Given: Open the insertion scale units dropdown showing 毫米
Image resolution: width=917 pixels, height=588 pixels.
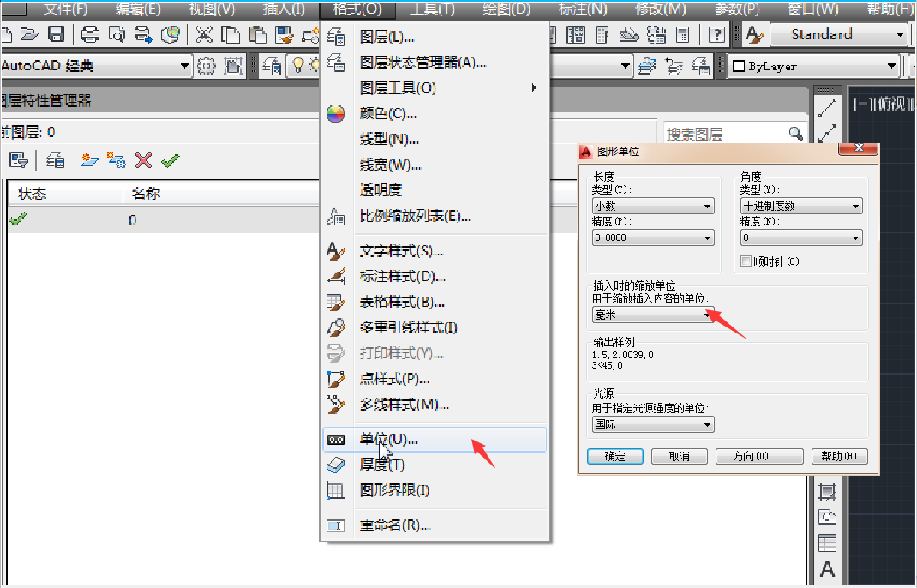Looking at the screenshot, I should [653, 315].
